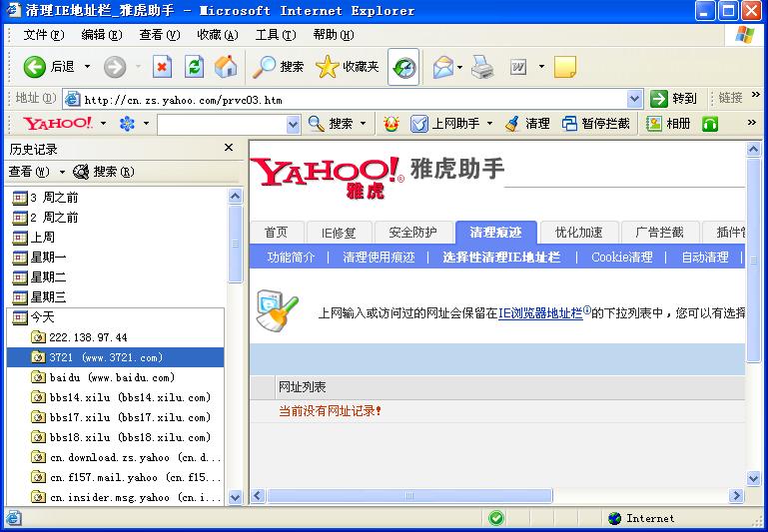Viewport: 768px width, 532px height.
Task: Expand the 链接 links bar chevron
Action: coord(756,95)
